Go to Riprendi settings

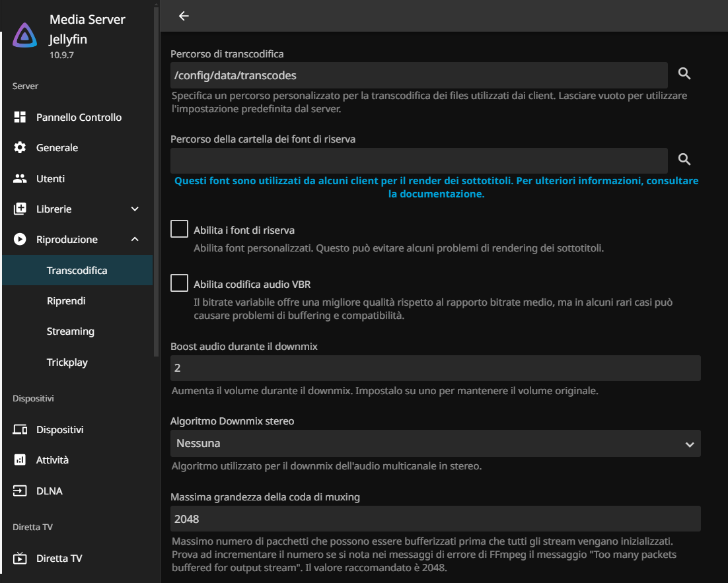point(66,301)
